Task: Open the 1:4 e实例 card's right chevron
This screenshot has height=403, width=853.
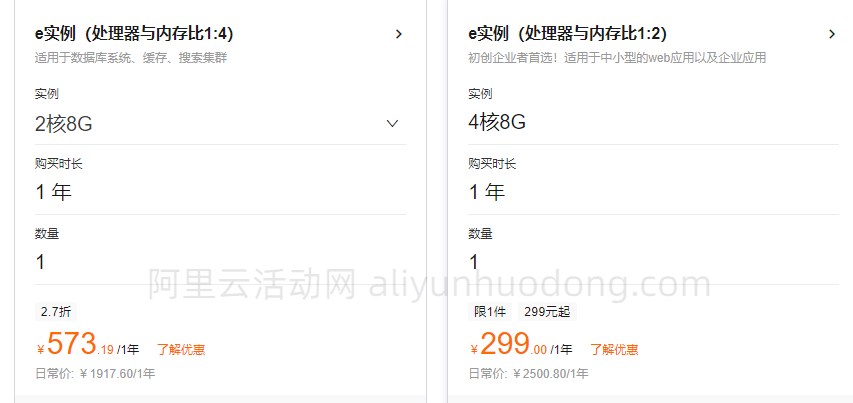Action: click(x=399, y=34)
